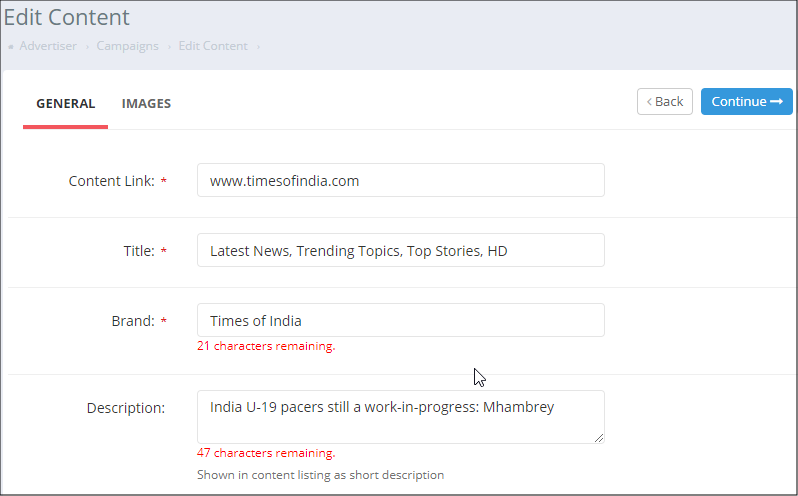
Task: Click the right arrow icon on Continue
Action: [776, 102]
